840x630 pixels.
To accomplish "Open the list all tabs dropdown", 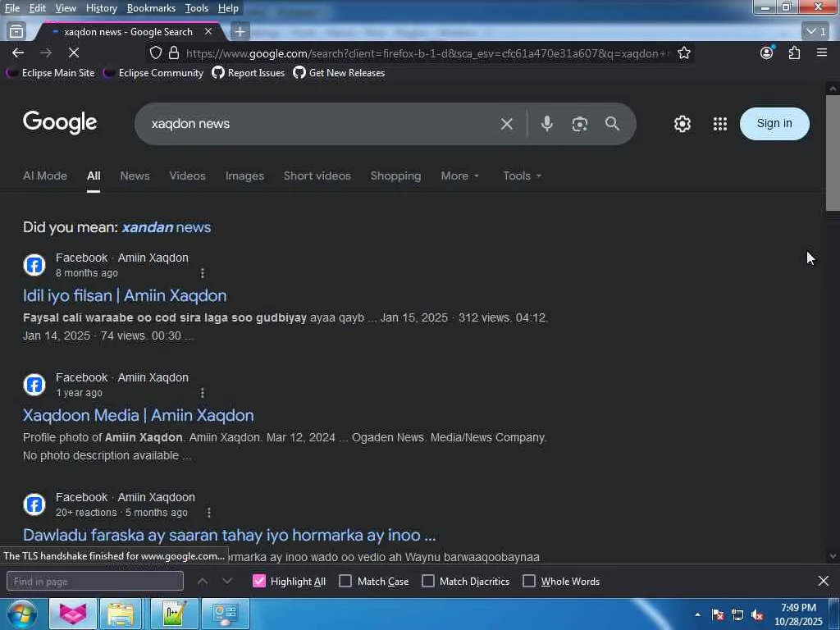I will (x=816, y=32).
